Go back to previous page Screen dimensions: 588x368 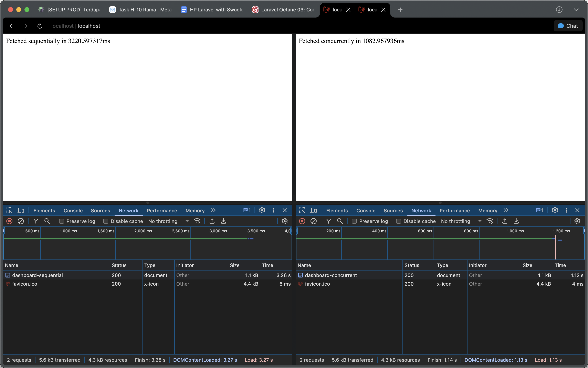coord(11,26)
